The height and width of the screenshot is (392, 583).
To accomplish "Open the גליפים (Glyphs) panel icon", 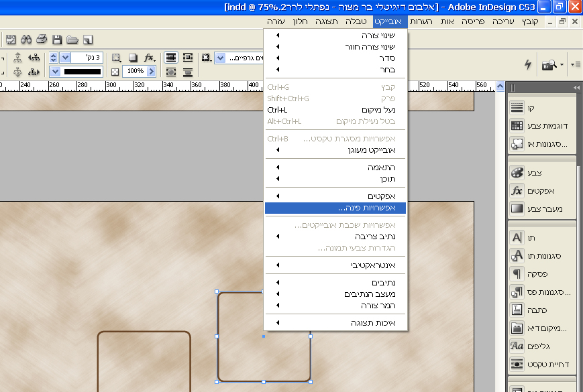I will pyautogui.click(x=517, y=346).
